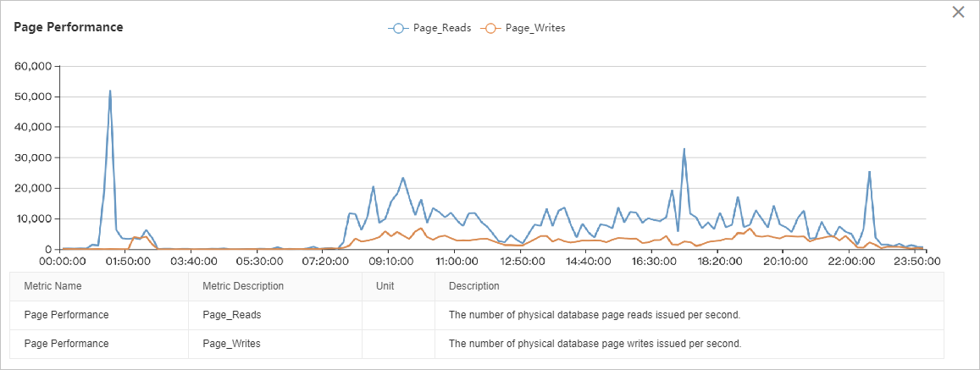Click the 03:40:00 x-axis label
The height and width of the screenshot is (370, 980).
(x=194, y=261)
